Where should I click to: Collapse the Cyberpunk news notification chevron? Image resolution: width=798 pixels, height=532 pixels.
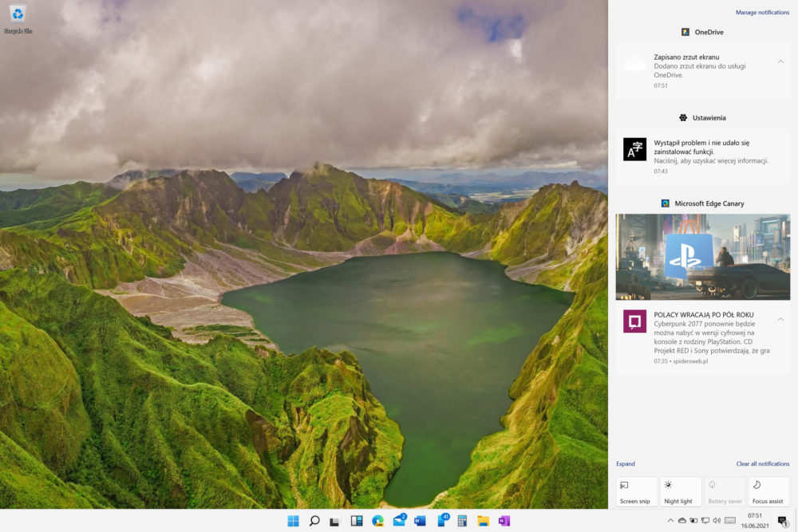click(780, 319)
